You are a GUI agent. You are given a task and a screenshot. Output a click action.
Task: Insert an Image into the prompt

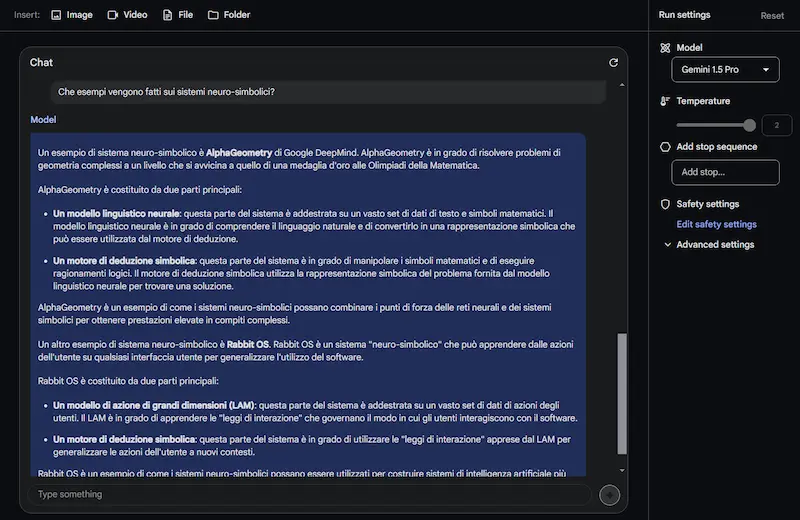(x=72, y=15)
